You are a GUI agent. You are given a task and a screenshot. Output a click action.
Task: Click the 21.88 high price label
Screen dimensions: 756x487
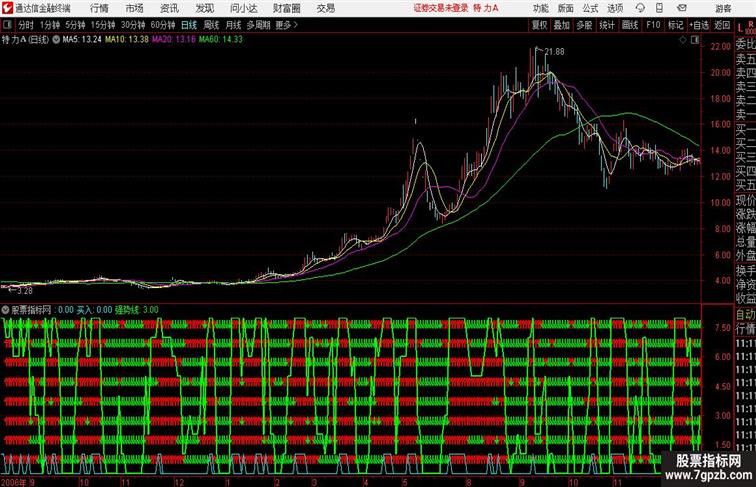coord(554,52)
